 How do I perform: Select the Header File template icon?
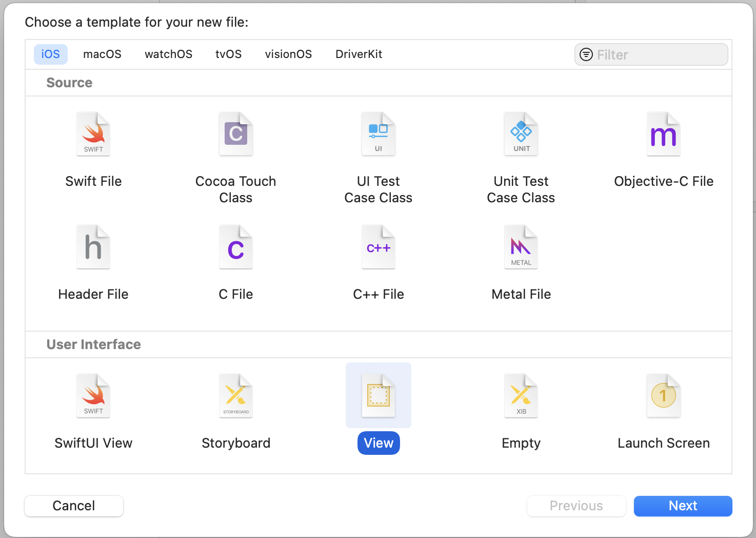tap(93, 247)
